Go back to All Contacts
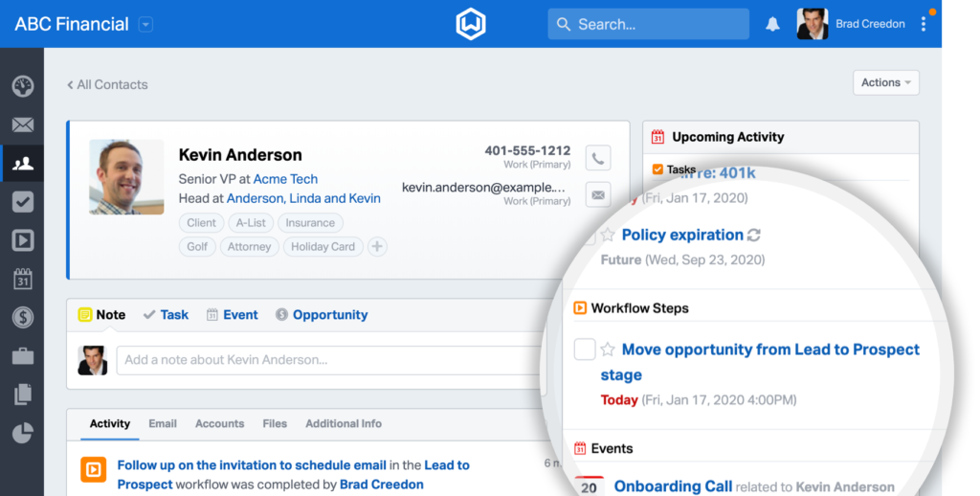This screenshot has height=496, width=980. click(x=107, y=84)
